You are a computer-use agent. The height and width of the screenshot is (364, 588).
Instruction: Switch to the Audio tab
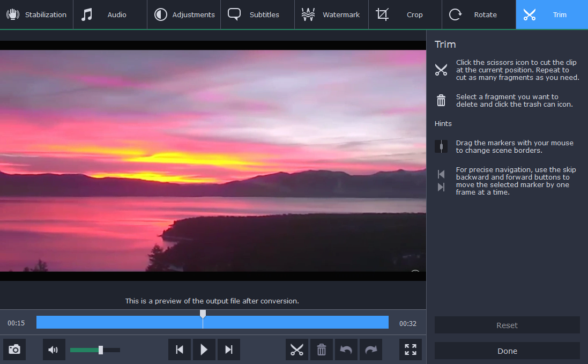(x=110, y=14)
